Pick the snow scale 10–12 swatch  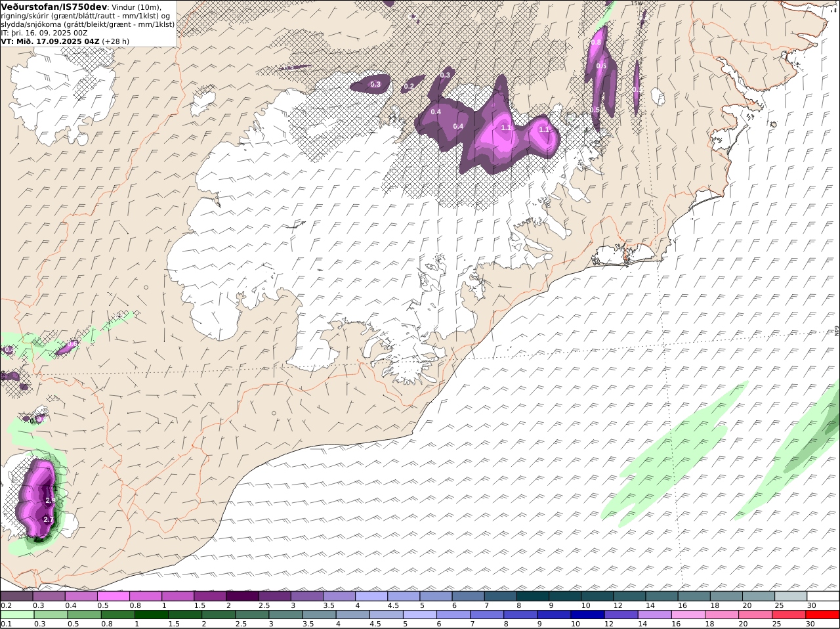pyautogui.click(x=597, y=596)
